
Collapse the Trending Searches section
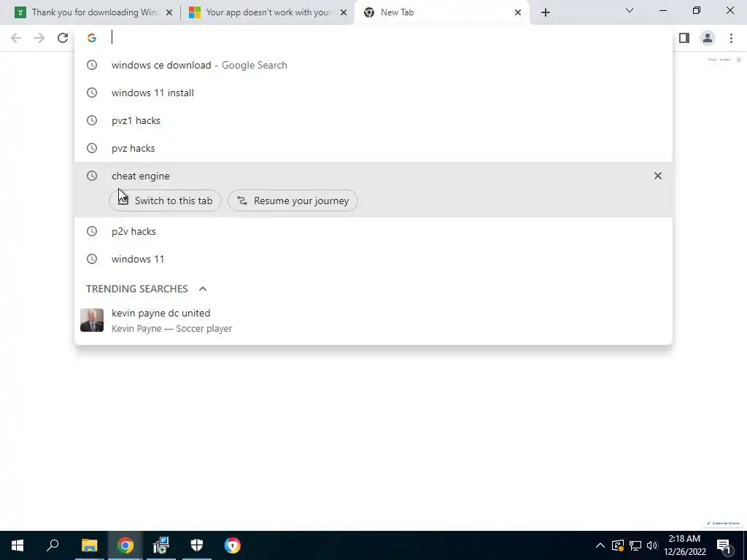pos(203,289)
